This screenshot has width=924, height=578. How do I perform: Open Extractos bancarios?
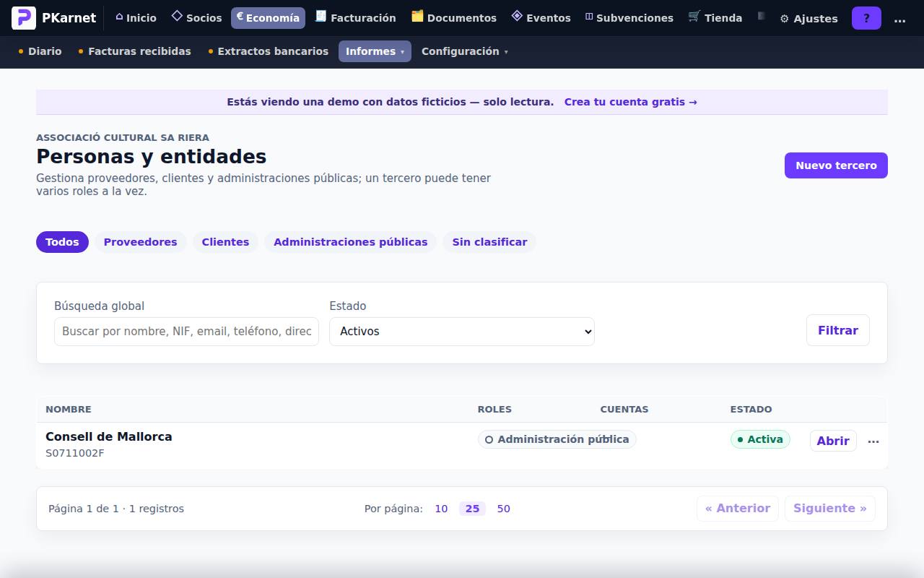click(268, 51)
